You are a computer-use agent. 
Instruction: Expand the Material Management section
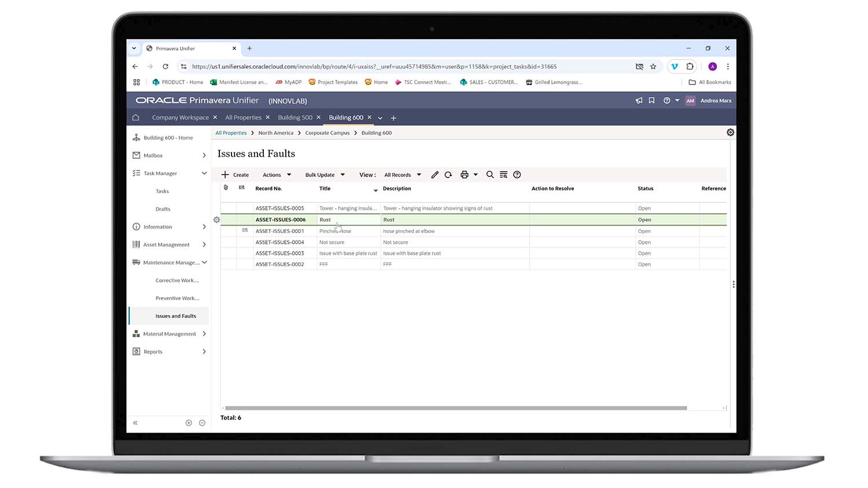(204, 334)
